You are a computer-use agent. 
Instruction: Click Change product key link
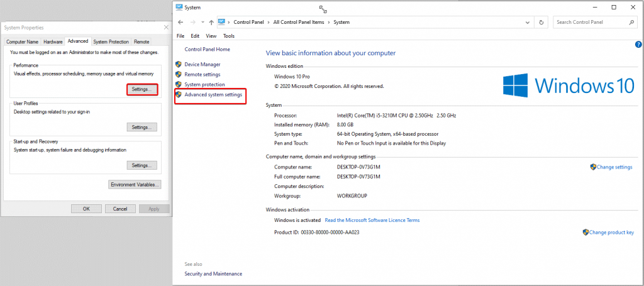click(611, 232)
